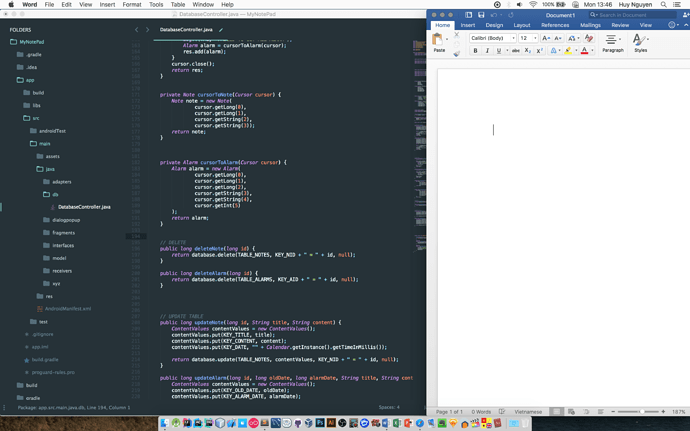
Task: Click the Clear Formatting icon
Action: point(589,38)
